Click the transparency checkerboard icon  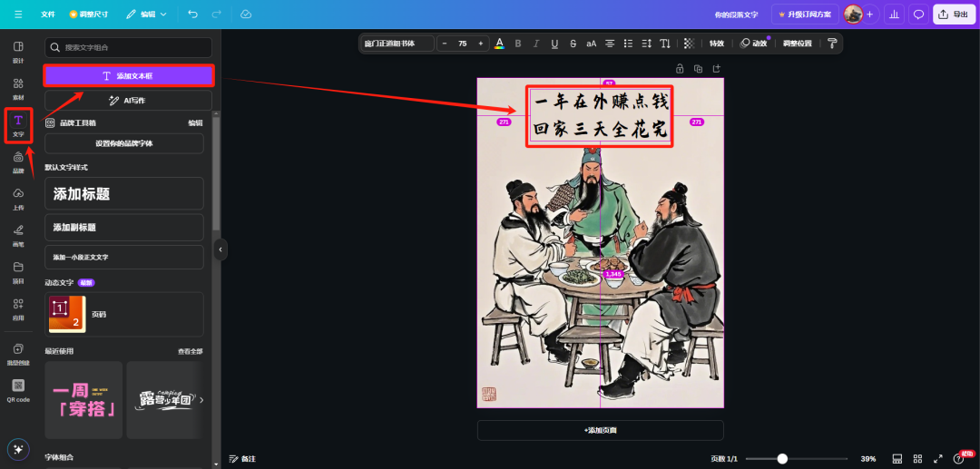tap(689, 44)
